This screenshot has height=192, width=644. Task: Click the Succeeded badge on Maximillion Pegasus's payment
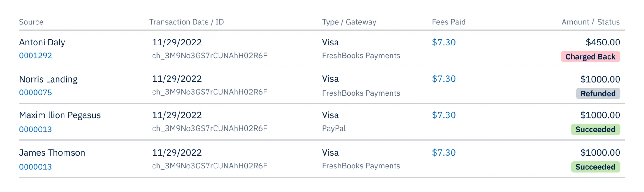595,129
